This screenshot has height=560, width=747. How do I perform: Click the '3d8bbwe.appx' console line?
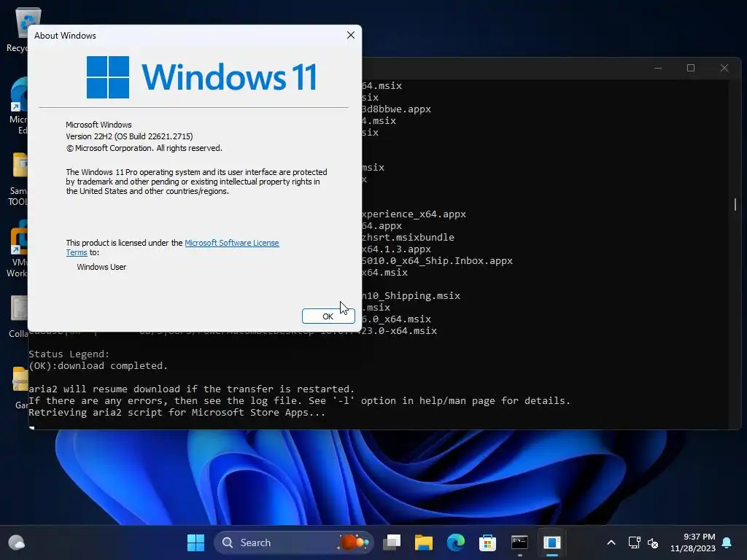[396, 109]
